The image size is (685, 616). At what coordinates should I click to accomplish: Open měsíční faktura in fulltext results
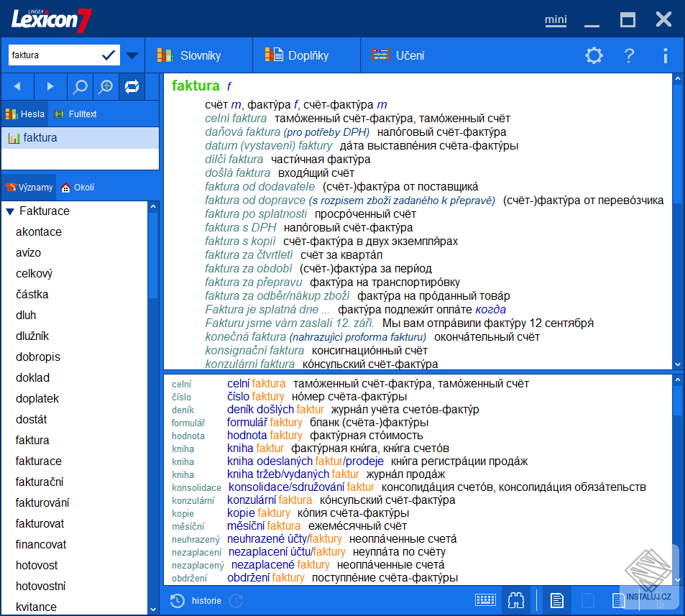[x=264, y=526]
